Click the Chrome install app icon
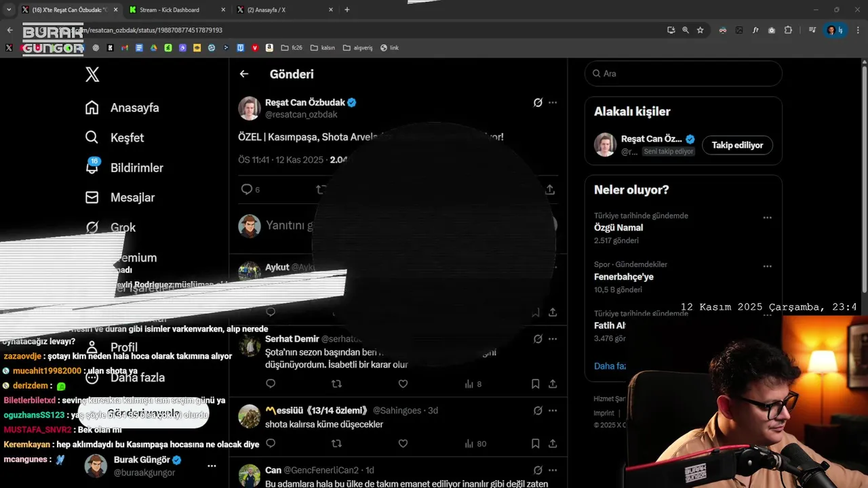The width and height of the screenshot is (868, 488). (671, 30)
